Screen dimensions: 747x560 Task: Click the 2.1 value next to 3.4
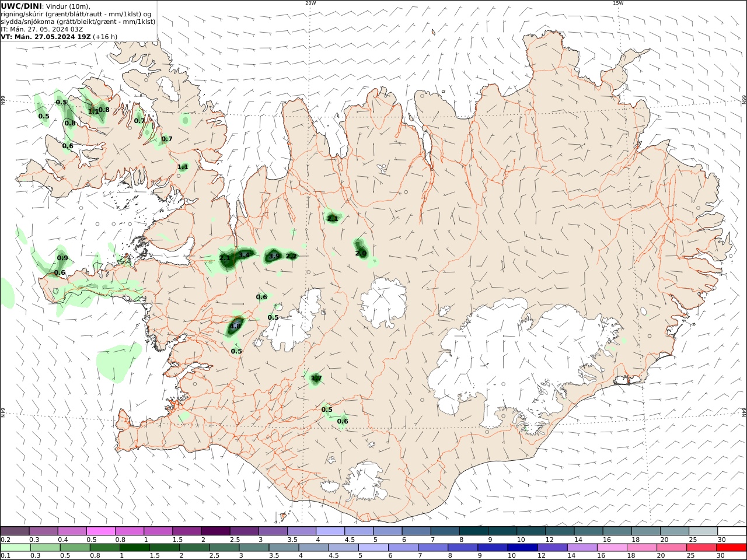pyautogui.click(x=225, y=258)
